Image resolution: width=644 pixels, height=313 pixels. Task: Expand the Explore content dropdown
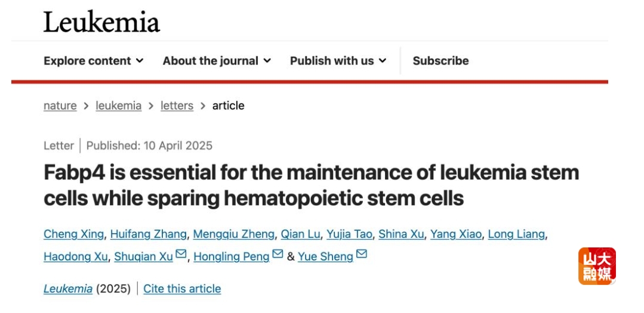tap(94, 61)
